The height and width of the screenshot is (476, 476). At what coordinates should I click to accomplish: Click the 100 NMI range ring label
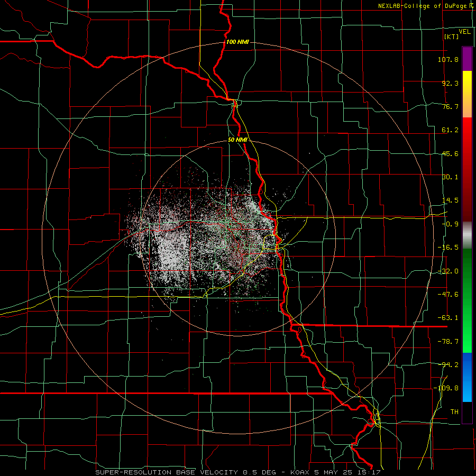point(237,42)
